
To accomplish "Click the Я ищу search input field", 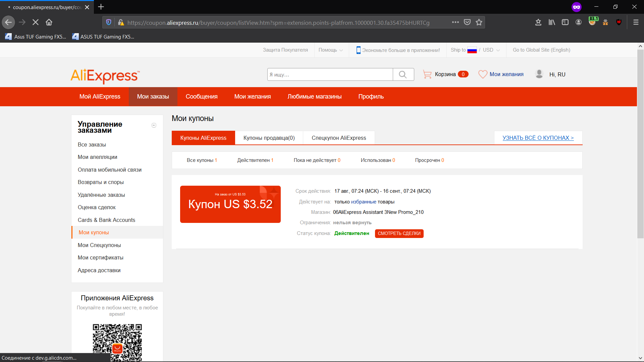I will coord(330,74).
